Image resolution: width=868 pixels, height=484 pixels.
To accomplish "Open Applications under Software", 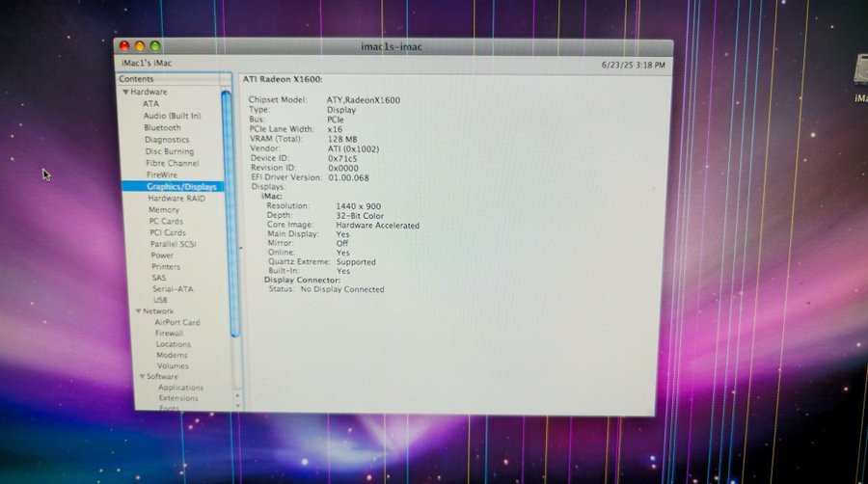I will 180,388.
